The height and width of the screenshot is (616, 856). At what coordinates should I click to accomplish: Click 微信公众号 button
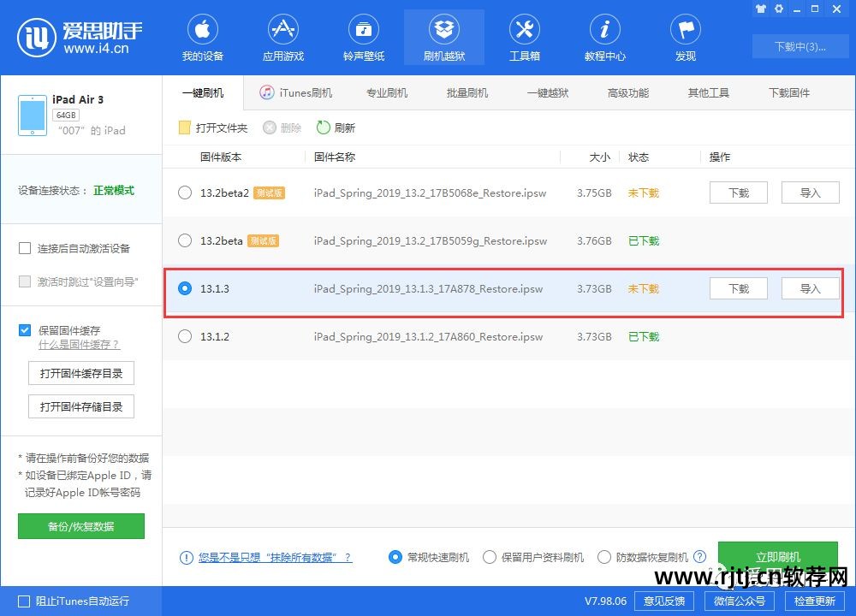(740, 601)
